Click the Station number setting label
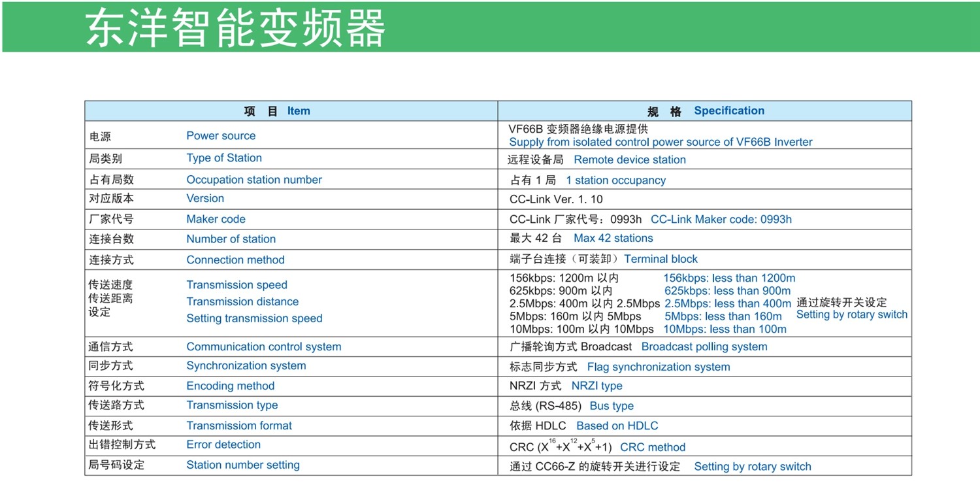 [x=243, y=465]
